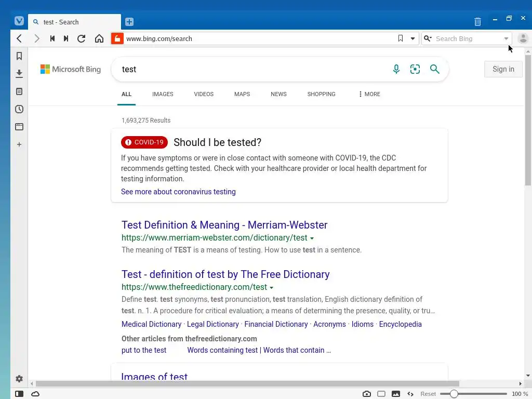Screen dimensions: 532x399
Task: Go forward to next page
Action: tap(37, 38)
